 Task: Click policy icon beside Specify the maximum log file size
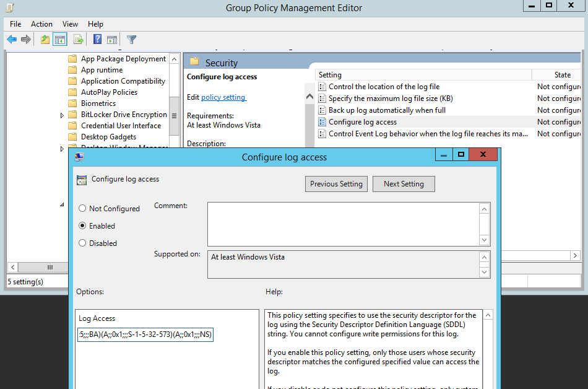coord(322,98)
